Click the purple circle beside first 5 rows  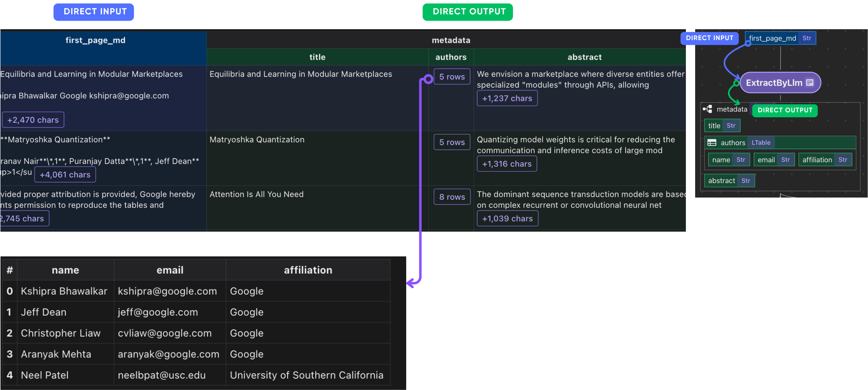428,79
